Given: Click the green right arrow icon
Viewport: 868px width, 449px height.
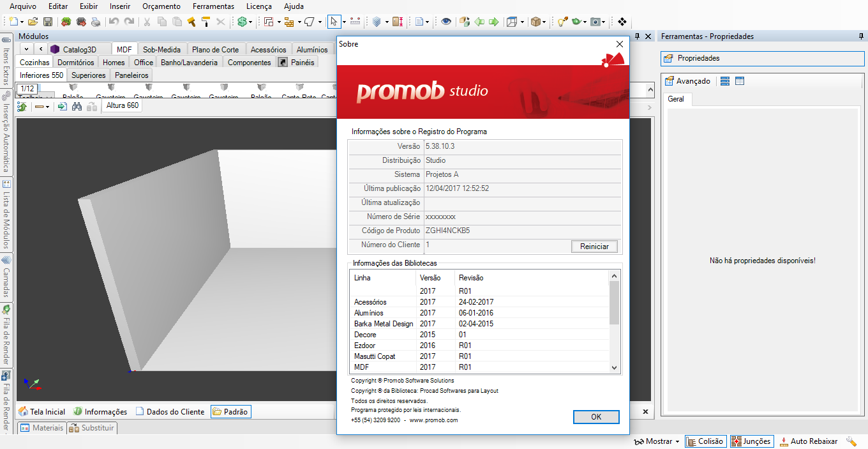Looking at the screenshot, I should (x=493, y=22).
